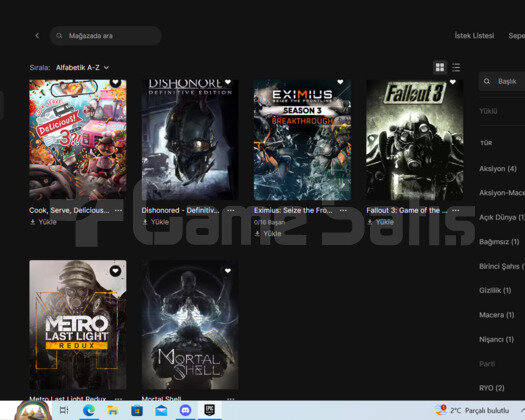
Task: Open the three-dot menu for Fallout 3
Action: pyautogui.click(x=456, y=210)
